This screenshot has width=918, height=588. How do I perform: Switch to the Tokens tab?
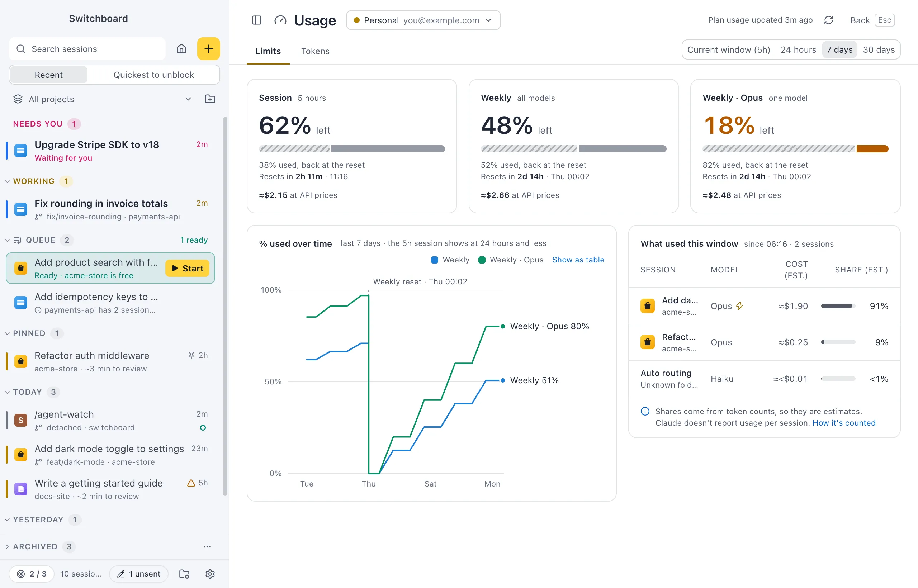click(x=315, y=51)
